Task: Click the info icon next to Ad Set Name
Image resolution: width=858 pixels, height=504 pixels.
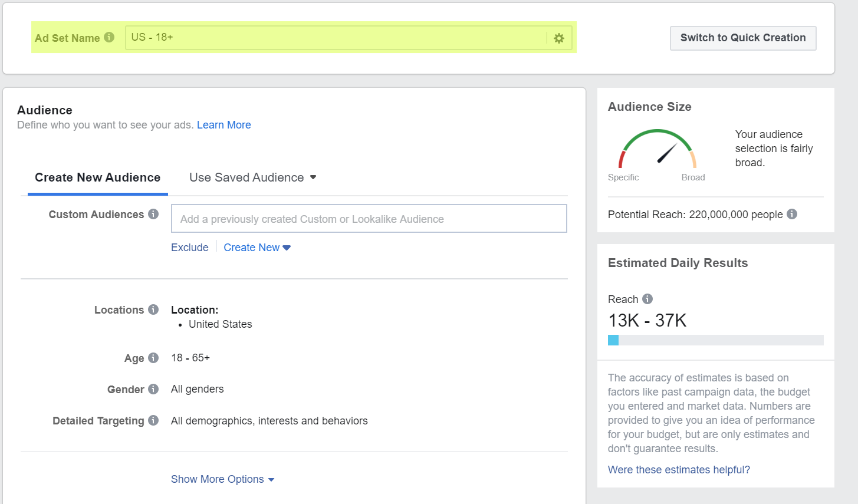Action: 109,37
